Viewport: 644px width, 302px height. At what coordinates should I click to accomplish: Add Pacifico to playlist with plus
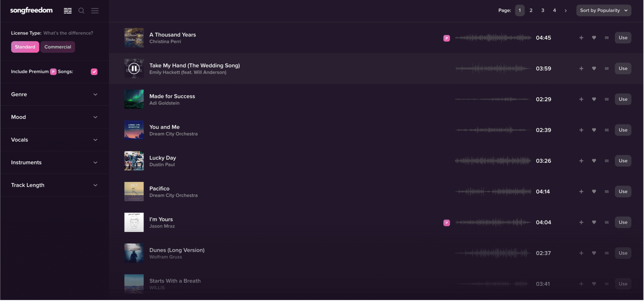[x=581, y=192]
